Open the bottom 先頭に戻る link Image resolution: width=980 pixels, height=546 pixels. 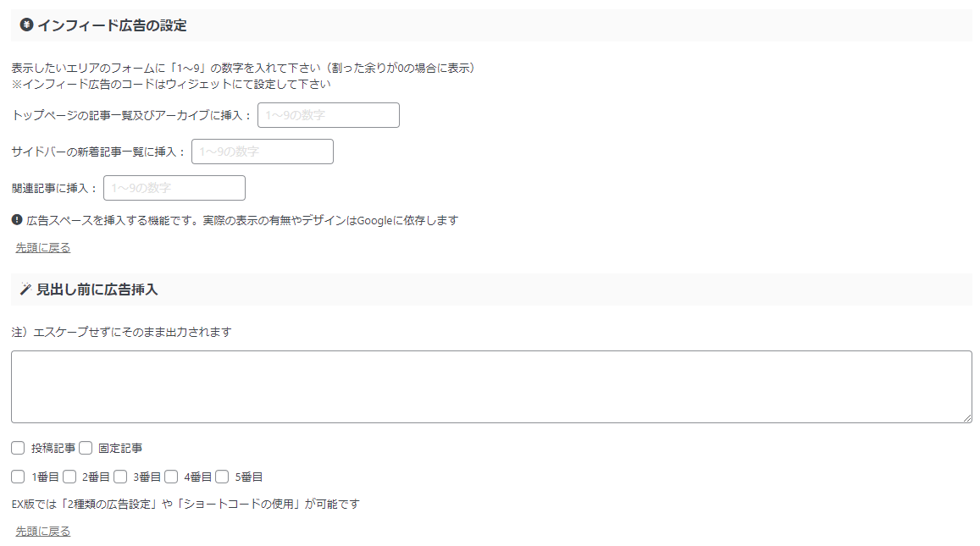click(43, 531)
